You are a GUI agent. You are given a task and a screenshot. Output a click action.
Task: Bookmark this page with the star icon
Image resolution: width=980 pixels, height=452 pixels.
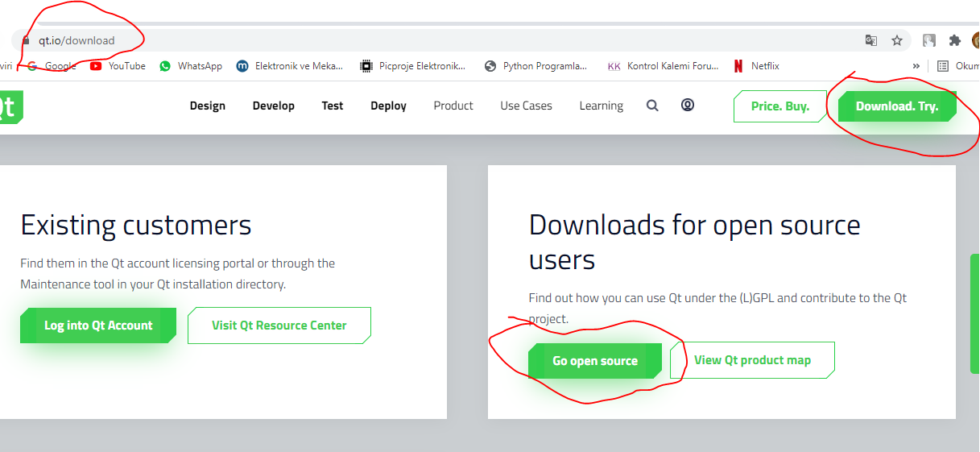point(896,40)
